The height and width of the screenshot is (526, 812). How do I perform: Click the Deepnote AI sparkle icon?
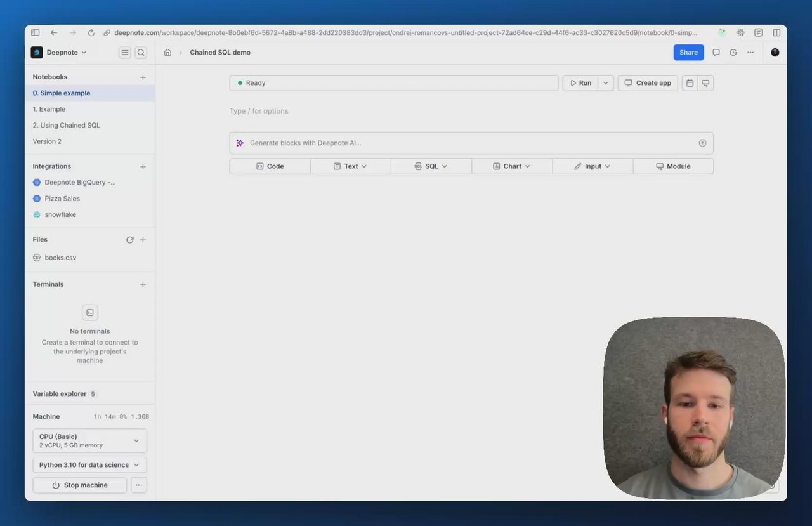[x=240, y=143]
